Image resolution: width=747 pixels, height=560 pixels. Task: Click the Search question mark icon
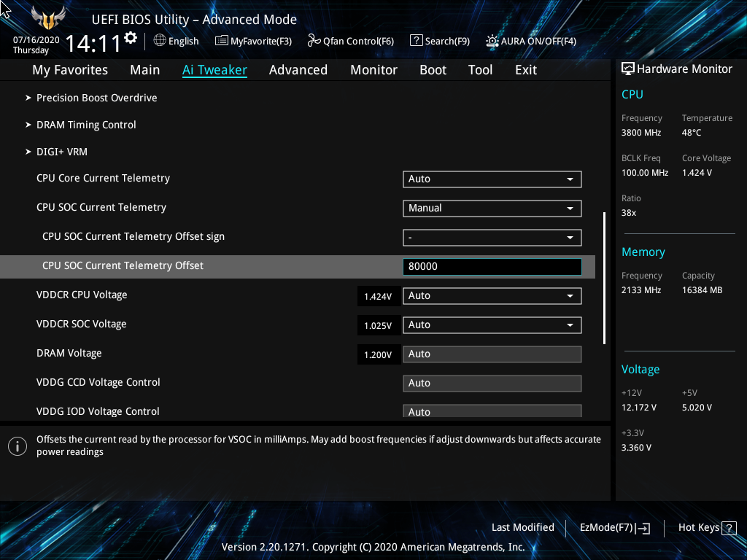[416, 41]
